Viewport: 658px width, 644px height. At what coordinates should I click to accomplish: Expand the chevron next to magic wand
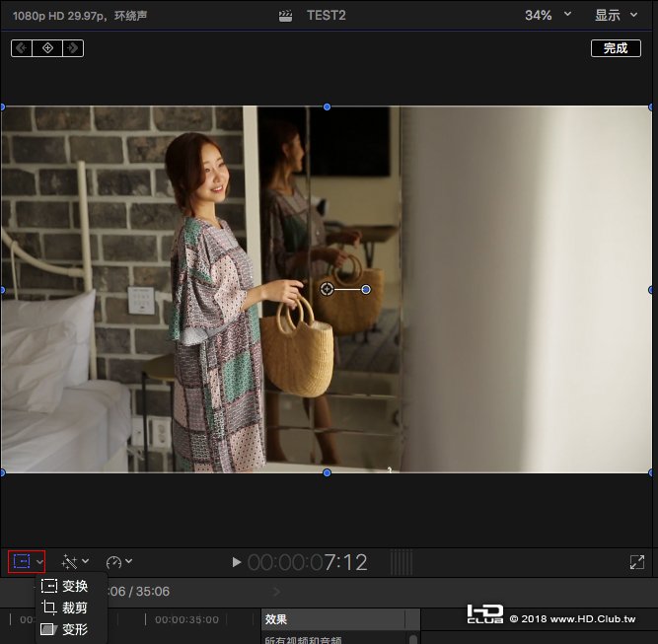tap(85, 561)
